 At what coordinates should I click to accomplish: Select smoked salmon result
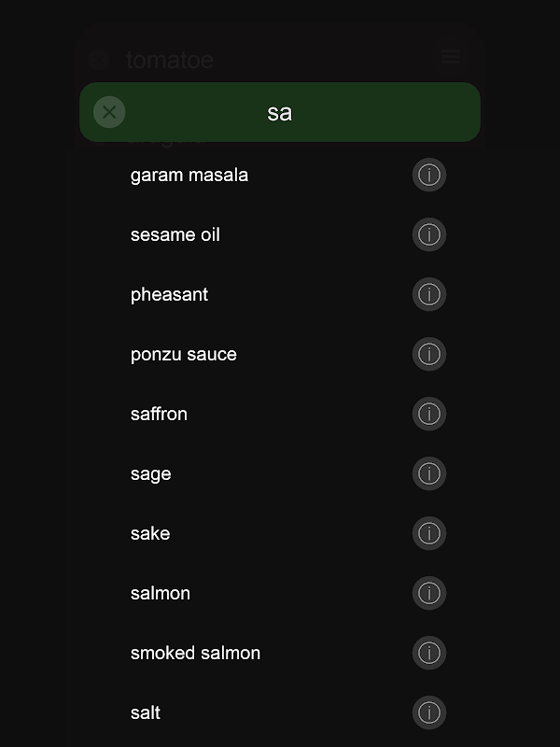[x=195, y=653]
